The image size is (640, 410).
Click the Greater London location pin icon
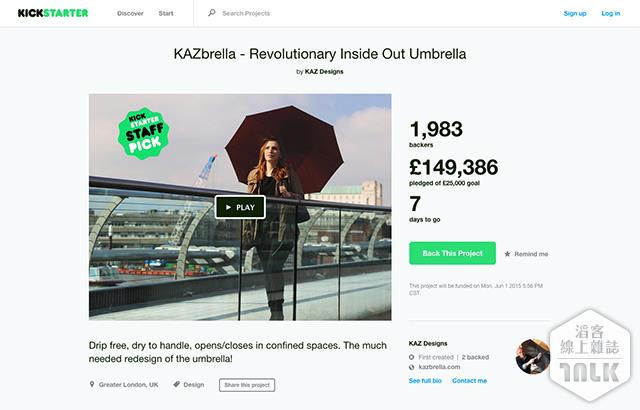coord(93,384)
